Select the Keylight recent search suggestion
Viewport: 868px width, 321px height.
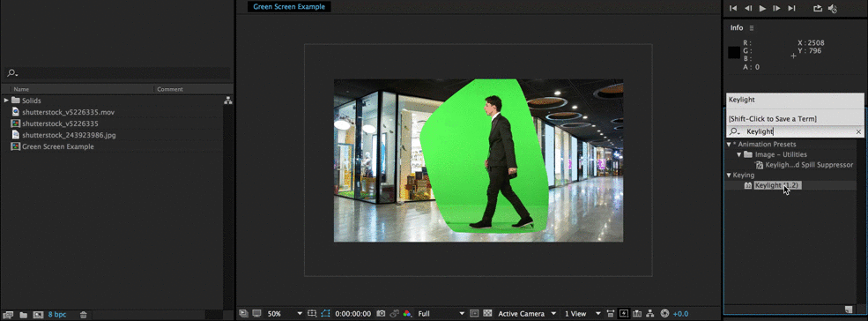coord(795,100)
